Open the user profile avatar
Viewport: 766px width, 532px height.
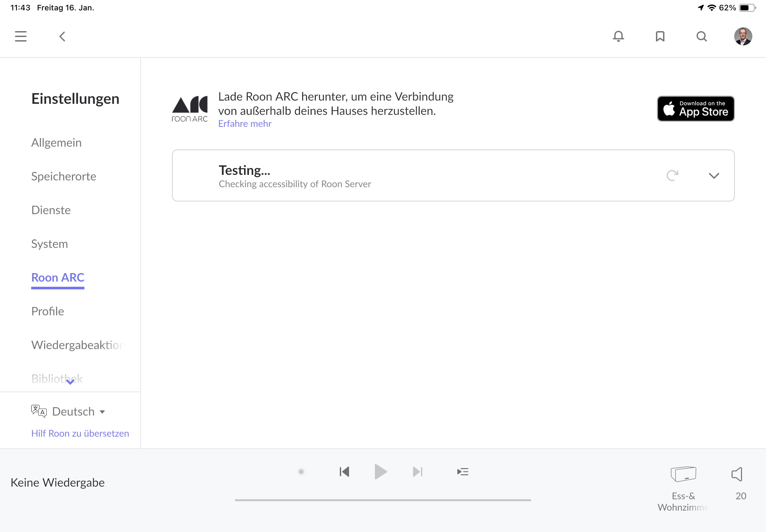pos(743,36)
